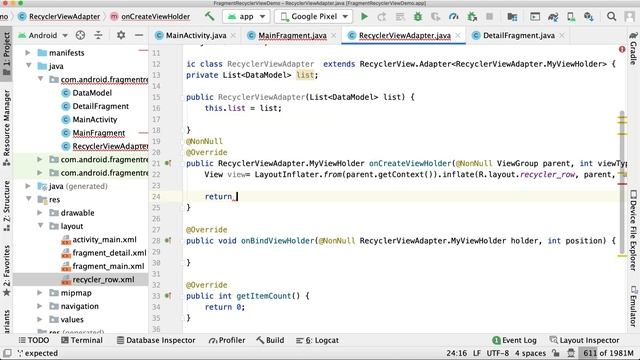Open fragment_detail.xml layout file

[x=109, y=253]
